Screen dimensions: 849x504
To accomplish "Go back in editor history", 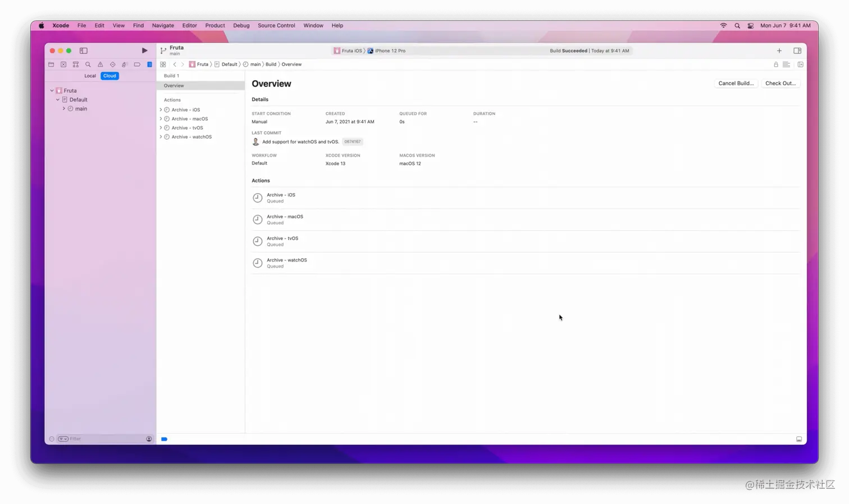I will click(175, 65).
